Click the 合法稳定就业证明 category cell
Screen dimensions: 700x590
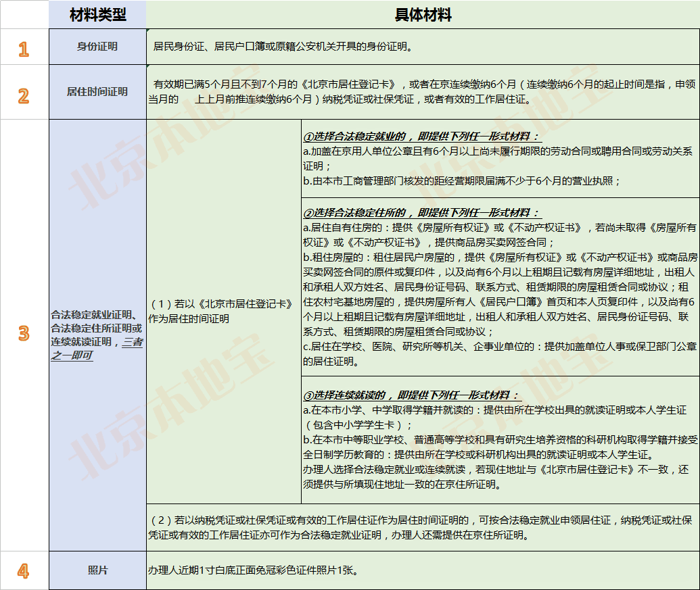point(98,335)
